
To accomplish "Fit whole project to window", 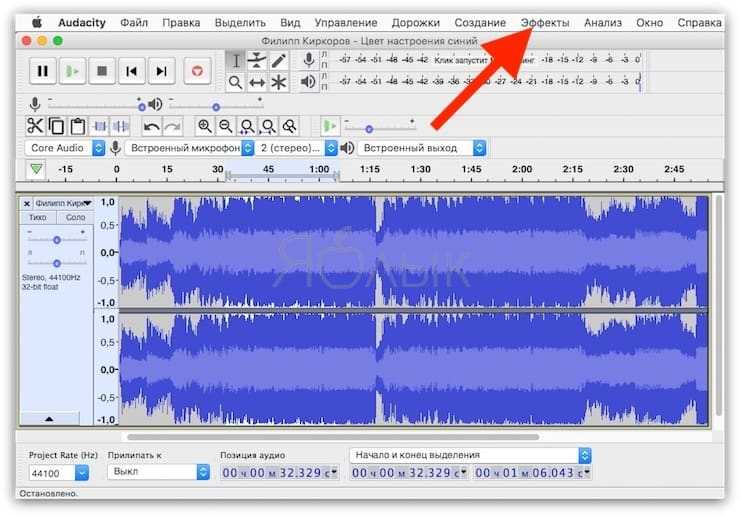I will 268,126.
